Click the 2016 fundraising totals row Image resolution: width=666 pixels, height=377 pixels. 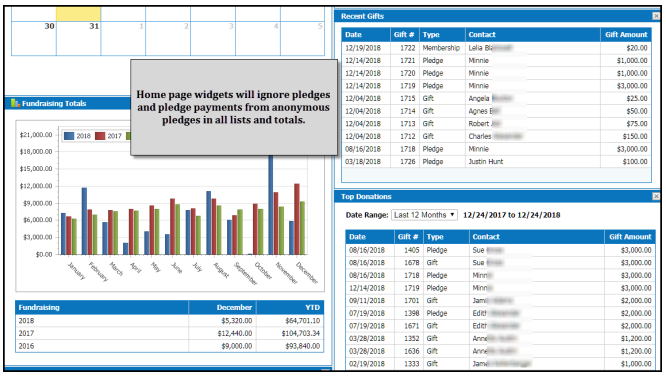click(169, 346)
